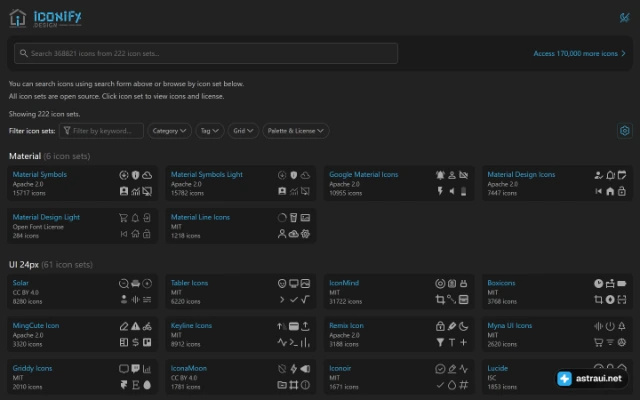Toggle the theme icon in top-right corner

coord(624,18)
